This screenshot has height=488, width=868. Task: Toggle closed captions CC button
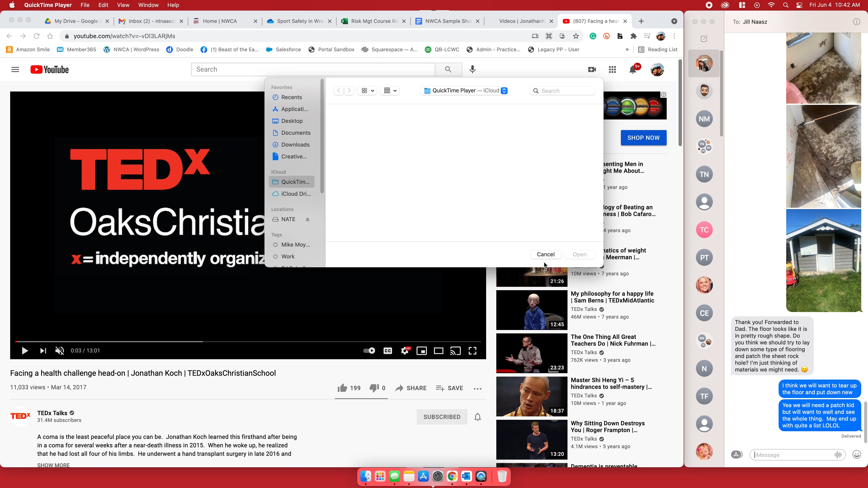pyautogui.click(x=388, y=351)
